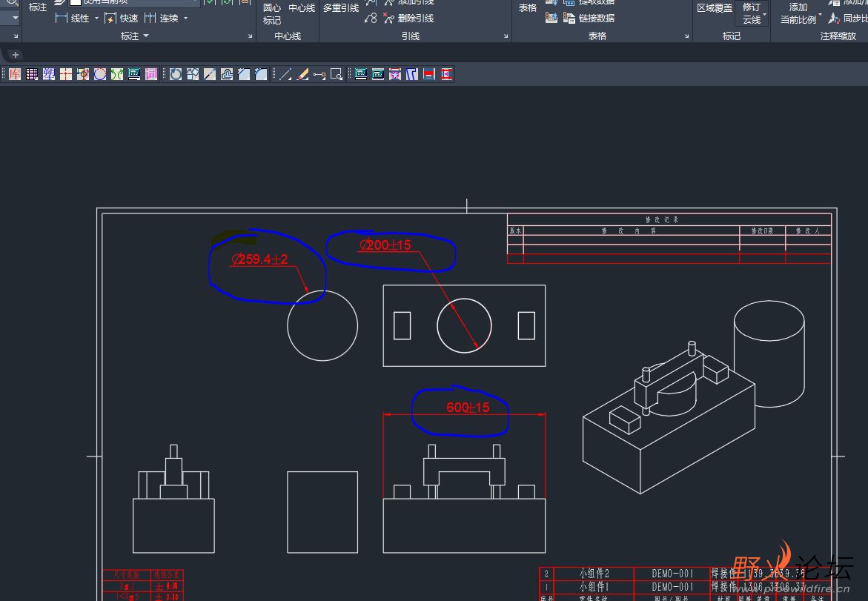Click the magenta 词 toolbar icon
This screenshot has width=868, height=601.
tap(151, 74)
